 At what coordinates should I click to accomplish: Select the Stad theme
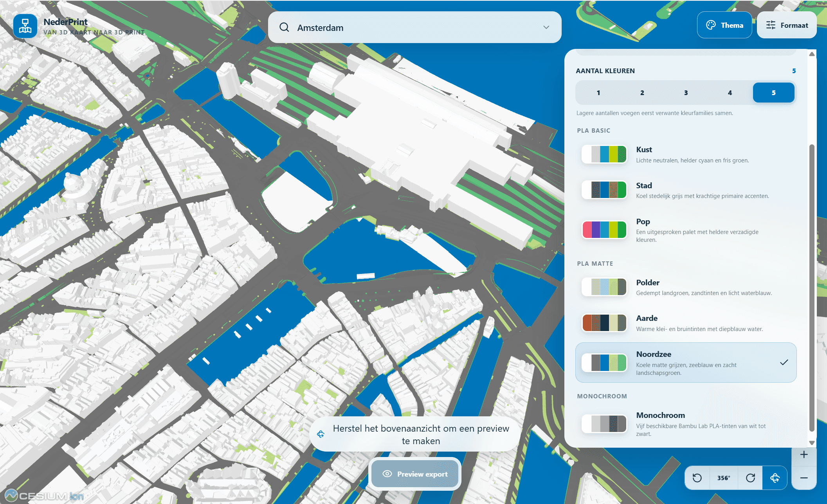[x=686, y=190]
